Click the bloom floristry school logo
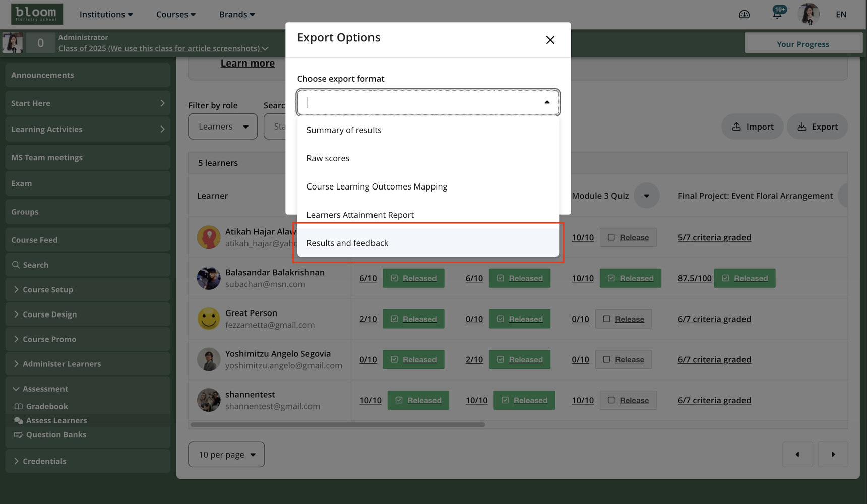Image resolution: width=867 pixels, height=504 pixels. tap(37, 14)
